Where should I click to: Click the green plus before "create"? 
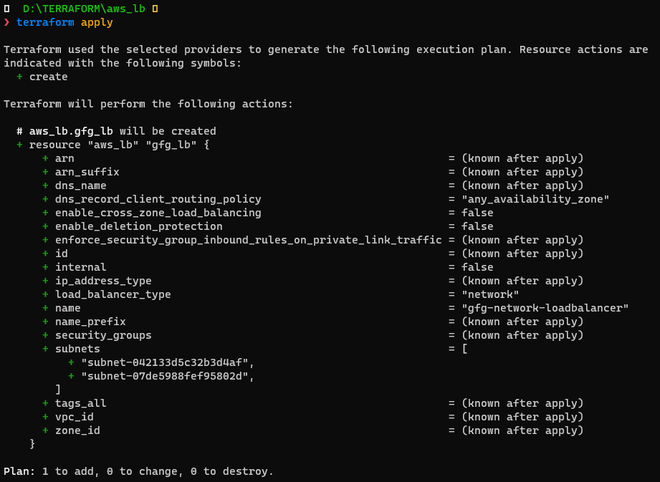(x=19, y=77)
